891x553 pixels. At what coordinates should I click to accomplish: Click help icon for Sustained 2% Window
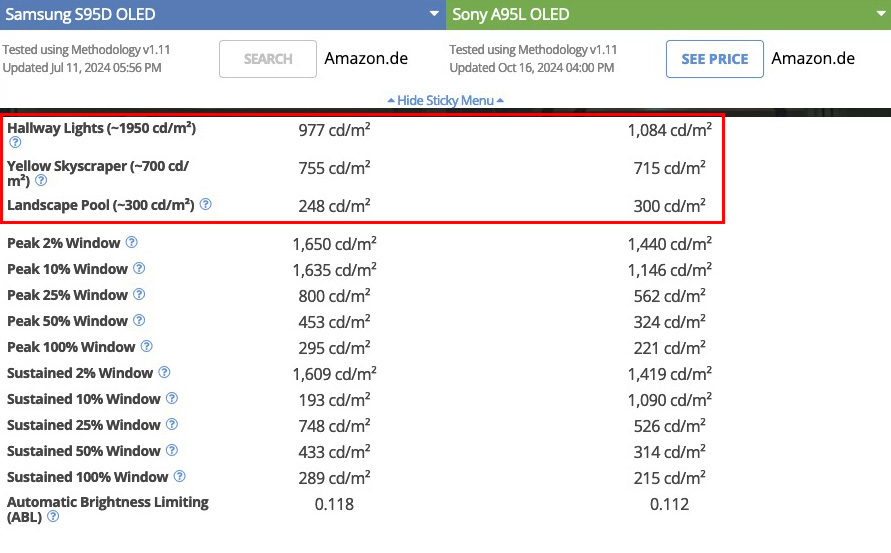tap(165, 373)
